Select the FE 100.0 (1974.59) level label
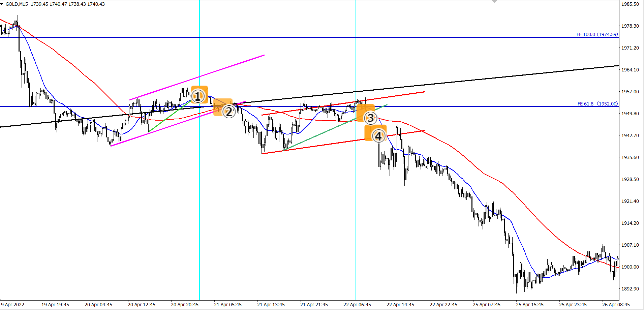The height and width of the screenshot is (310, 644). pos(597,34)
